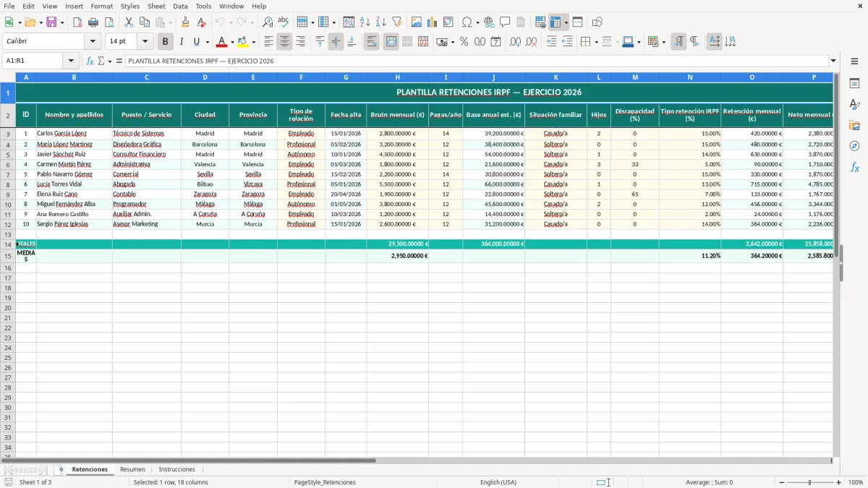The height and width of the screenshot is (488, 868).
Task: Click the Insert Chart icon
Action: pyautogui.click(x=433, y=22)
